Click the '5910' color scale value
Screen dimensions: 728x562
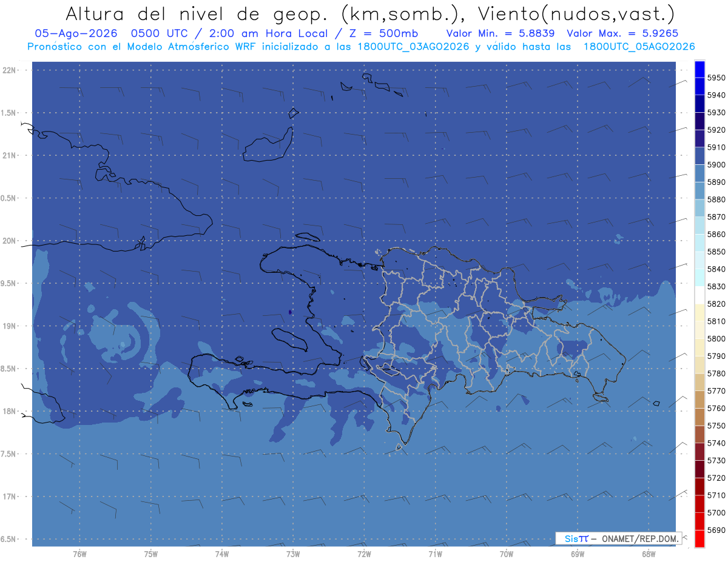pos(716,147)
